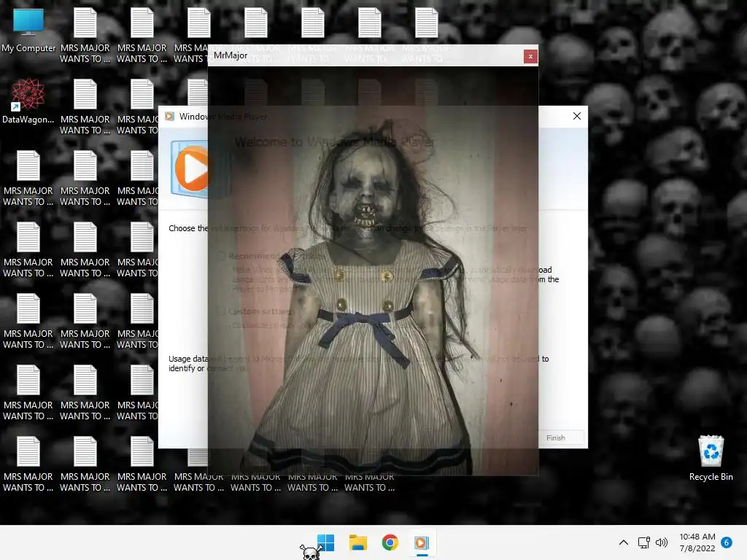Open the volume tray icon
This screenshot has width=747, height=560.
click(x=661, y=542)
